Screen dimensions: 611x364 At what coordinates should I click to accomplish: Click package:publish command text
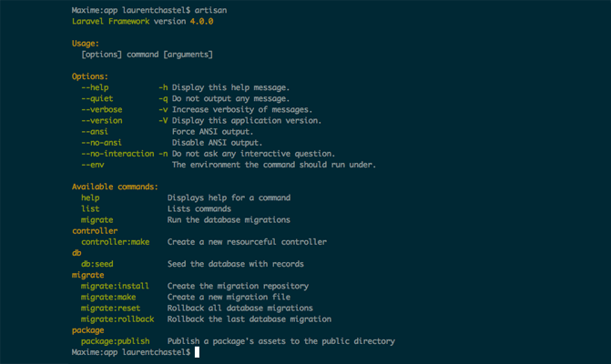(x=116, y=341)
